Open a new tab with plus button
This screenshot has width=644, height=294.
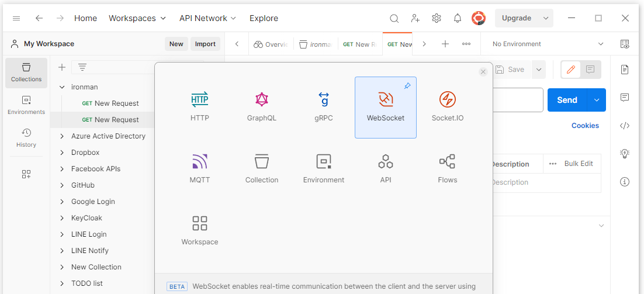click(x=445, y=44)
